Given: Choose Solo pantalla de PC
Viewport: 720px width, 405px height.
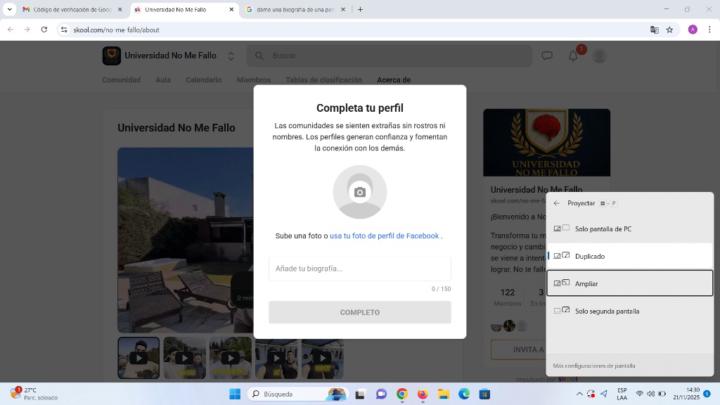Looking at the screenshot, I should (630, 229).
